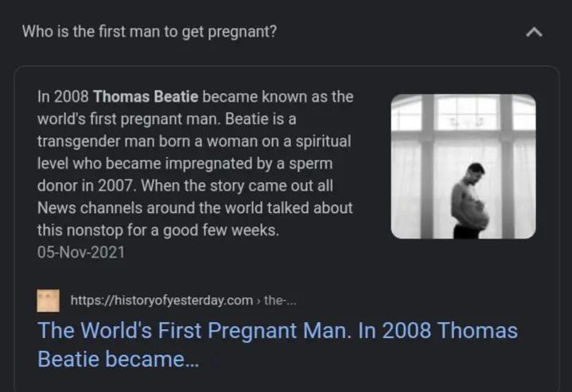Screen dimensions: 572x392
Task: Open the historyofyesterday.com URL
Action: pos(161,300)
